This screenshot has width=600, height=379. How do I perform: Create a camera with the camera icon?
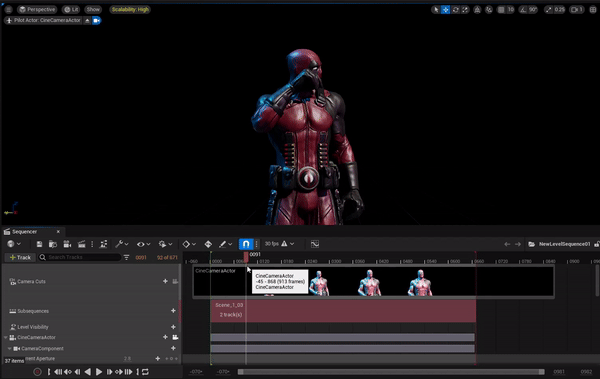pos(67,244)
